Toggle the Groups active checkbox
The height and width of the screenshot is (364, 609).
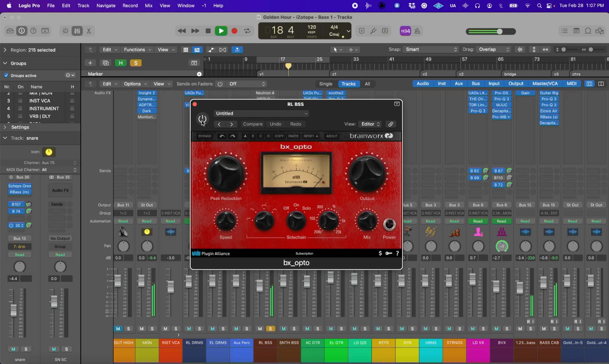coord(6,75)
